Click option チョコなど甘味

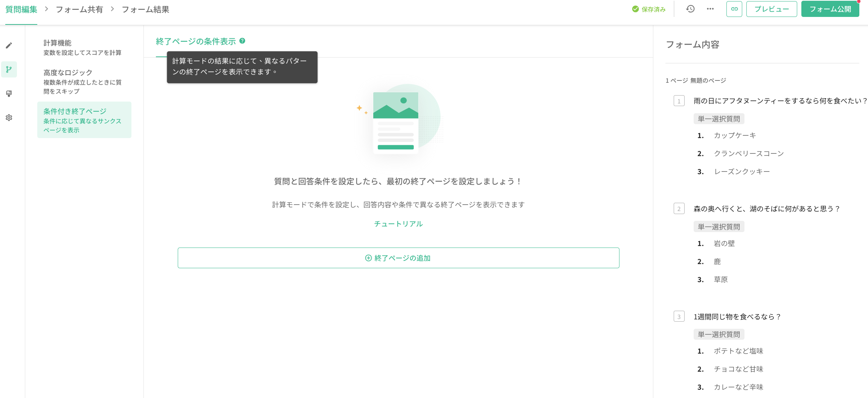click(x=738, y=369)
